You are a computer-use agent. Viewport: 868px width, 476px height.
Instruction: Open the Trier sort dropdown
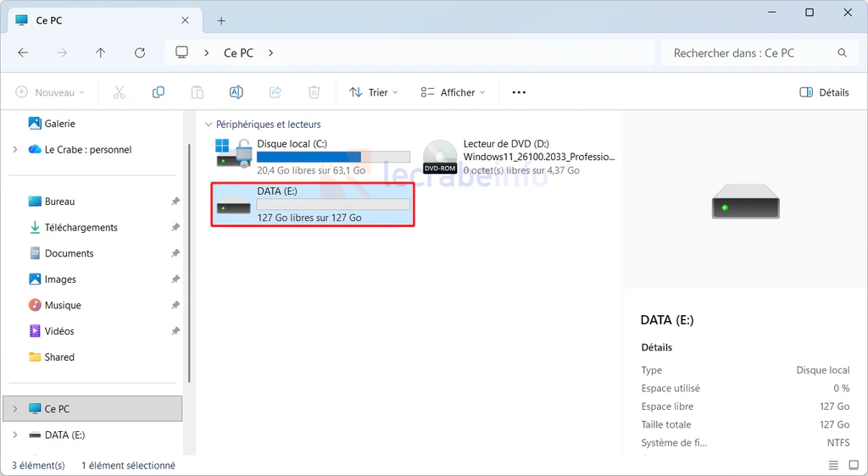pos(374,92)
